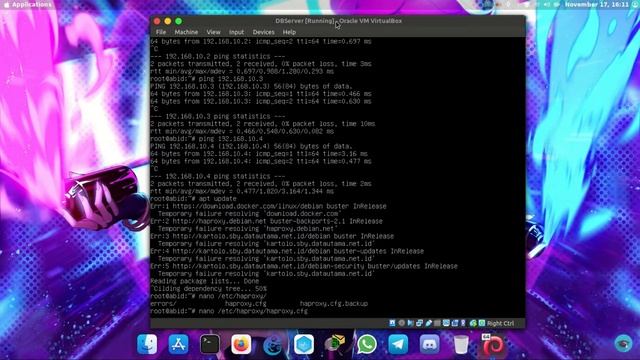
Task: Maximize the DBServer window with green button
Action: tap(178, 21)
